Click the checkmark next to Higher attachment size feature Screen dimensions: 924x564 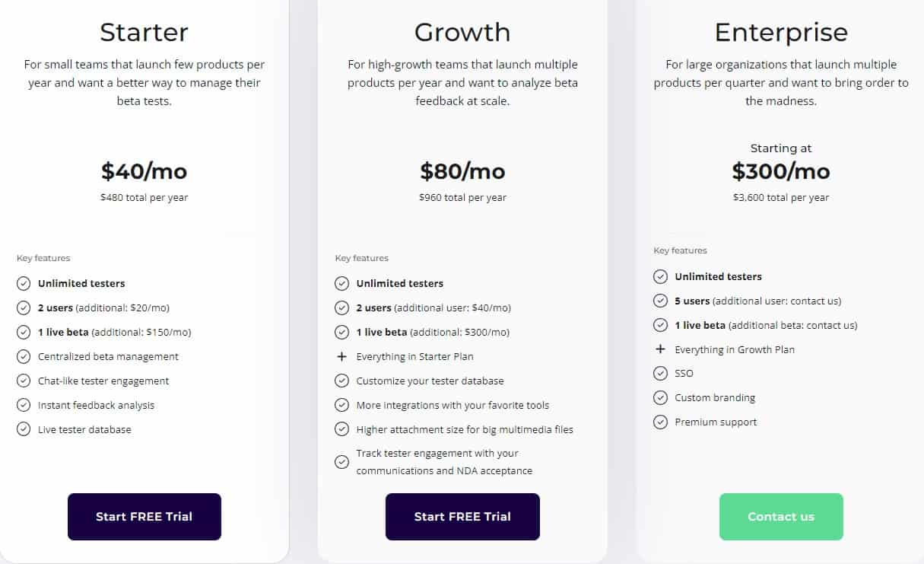pyautogui.click(x=341, y=429)
